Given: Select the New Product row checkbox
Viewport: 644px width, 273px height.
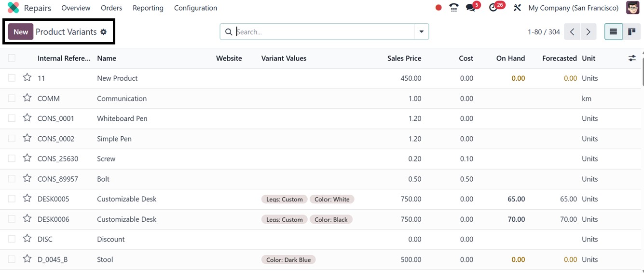Looking at the screenshot, I should coord(12,78).
